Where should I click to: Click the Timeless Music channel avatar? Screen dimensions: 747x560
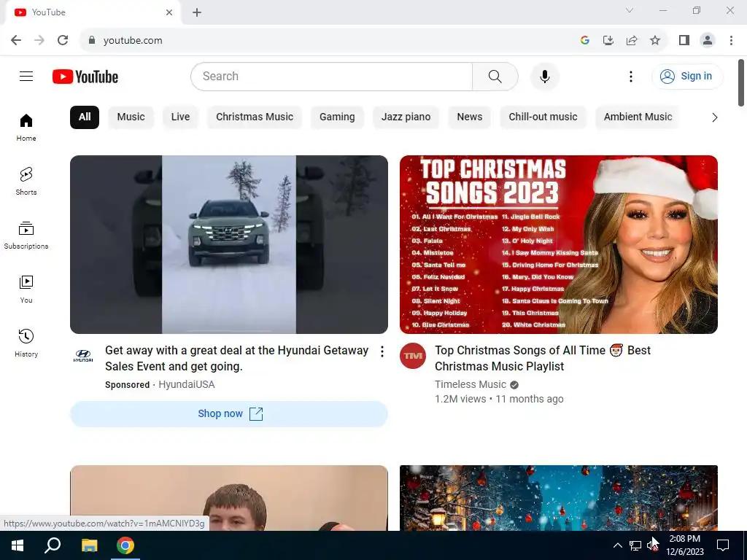[413, 356]
